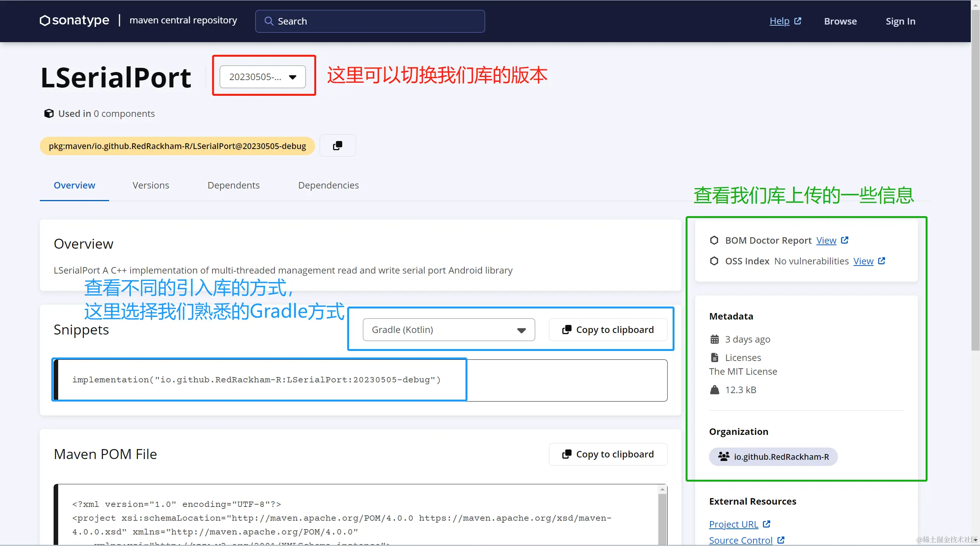Click external link icon beside OSS Index View
The height and width of the screenshot is (546, 980).
(882, 261)
